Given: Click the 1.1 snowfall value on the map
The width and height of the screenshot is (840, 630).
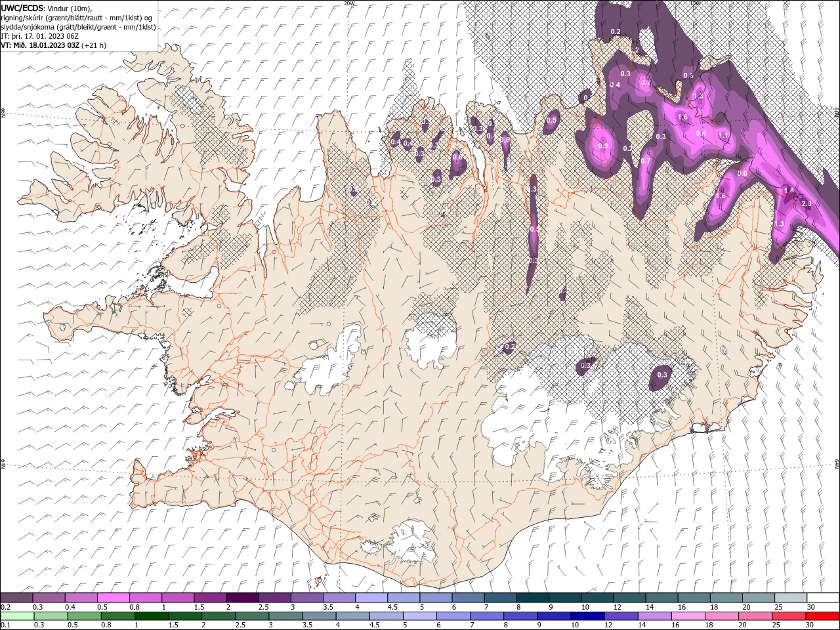Looking at the screenshot, I should 723,135.
